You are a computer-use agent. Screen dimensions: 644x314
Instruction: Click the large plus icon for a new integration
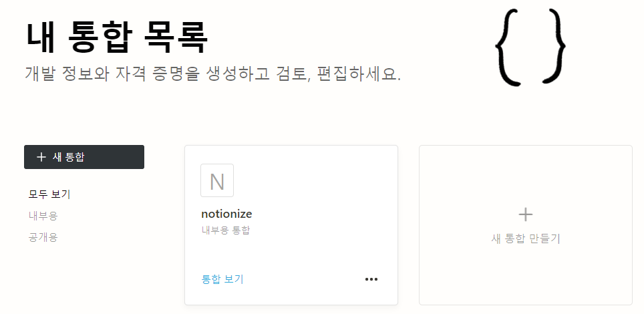(x=526, y=214)
